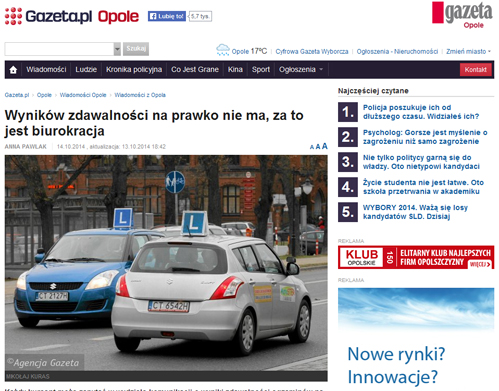Open Ogłoszenia - Nieruchomości link
Image resolution: width=499 pixels, height=391 pixels.
coord(397,51)
